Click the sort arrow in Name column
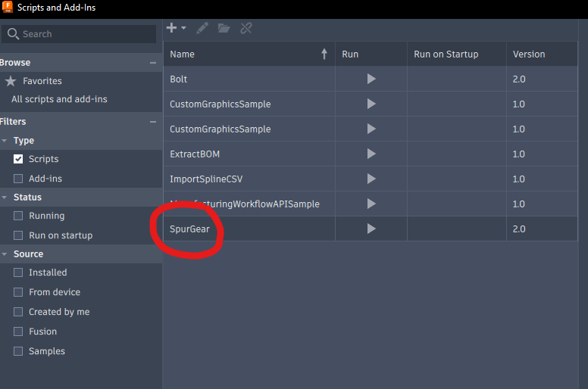The image size is (588, 389). pos(324,54)
